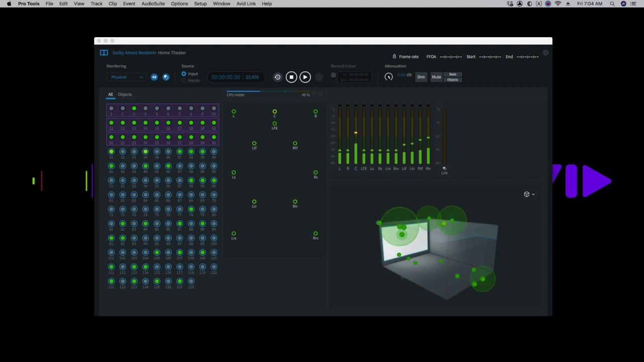The image size is (644, 362).
Task: Open Spotlight search in menu bar
Action: pyautogui.click(x=612, y=4)
